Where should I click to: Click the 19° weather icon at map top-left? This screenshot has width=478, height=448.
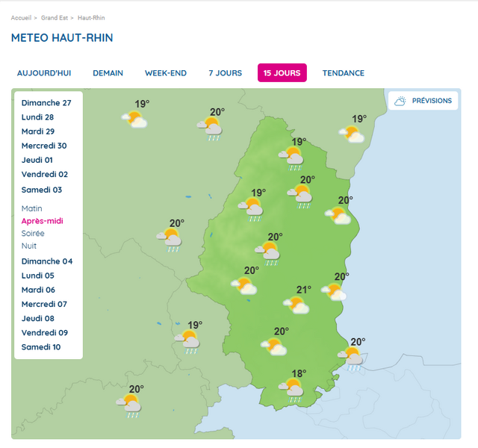134,119
